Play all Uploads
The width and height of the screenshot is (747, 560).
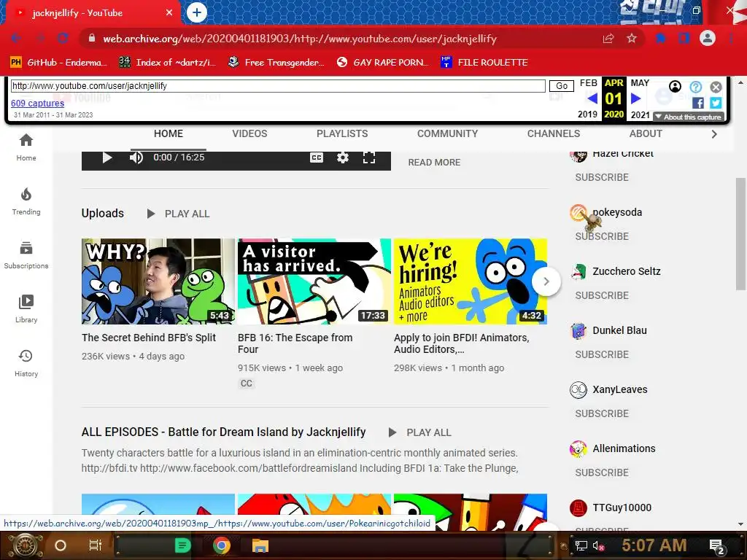tap(178, 214)
